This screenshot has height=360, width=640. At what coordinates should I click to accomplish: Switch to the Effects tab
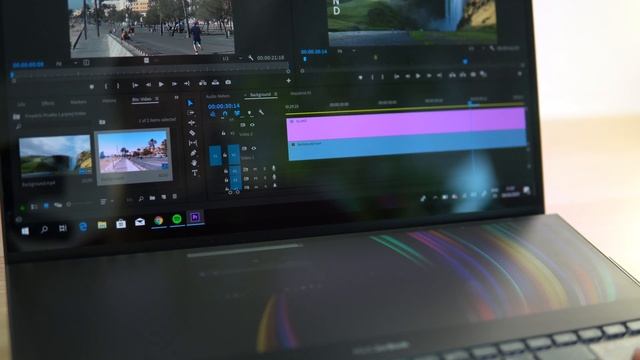[x=48, y=104]
